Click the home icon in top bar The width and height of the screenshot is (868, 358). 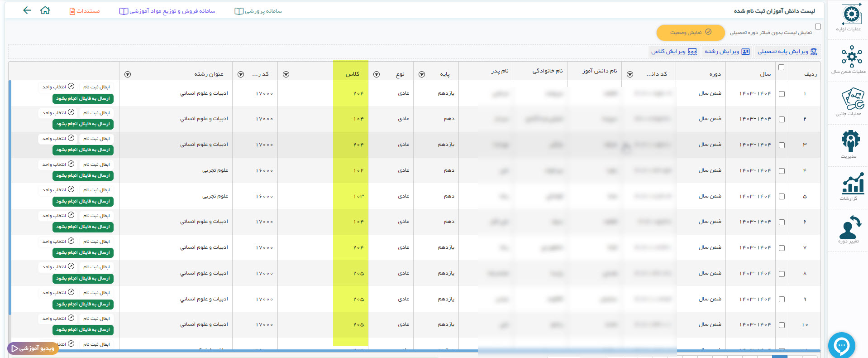[x=45, y=10]
